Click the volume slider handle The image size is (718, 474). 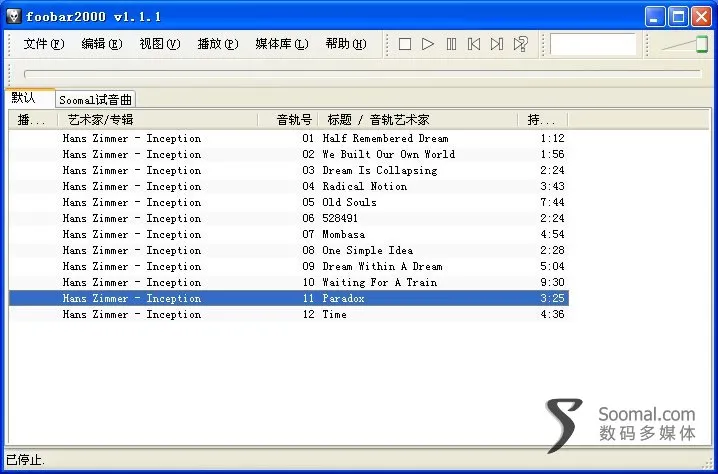pyautogui.click(x=702, y=44)
